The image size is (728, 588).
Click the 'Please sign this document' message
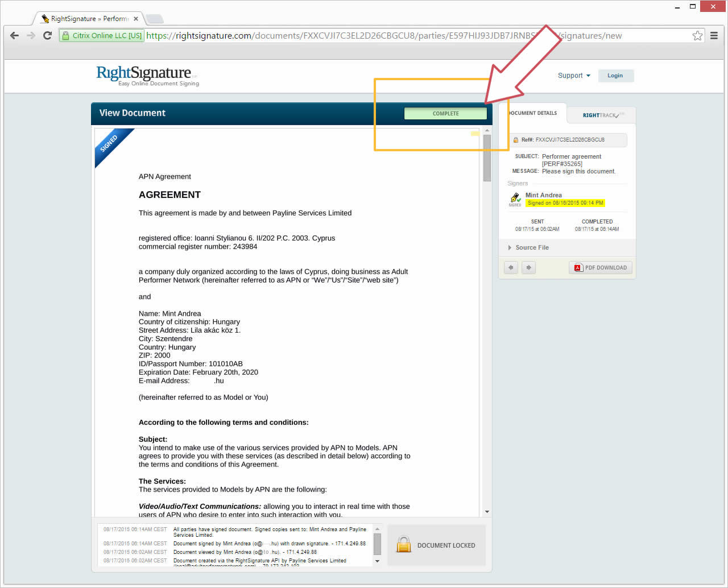(x=578, y=171)
